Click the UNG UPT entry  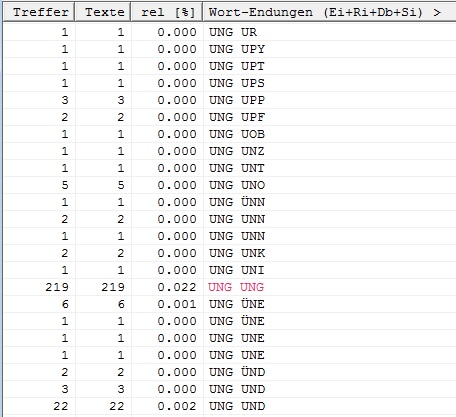(x=237, y=66)
